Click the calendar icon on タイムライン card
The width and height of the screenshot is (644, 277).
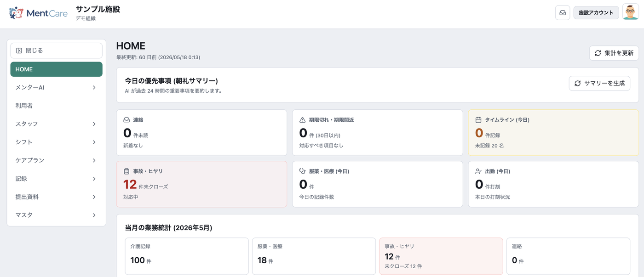click(478, 120)
